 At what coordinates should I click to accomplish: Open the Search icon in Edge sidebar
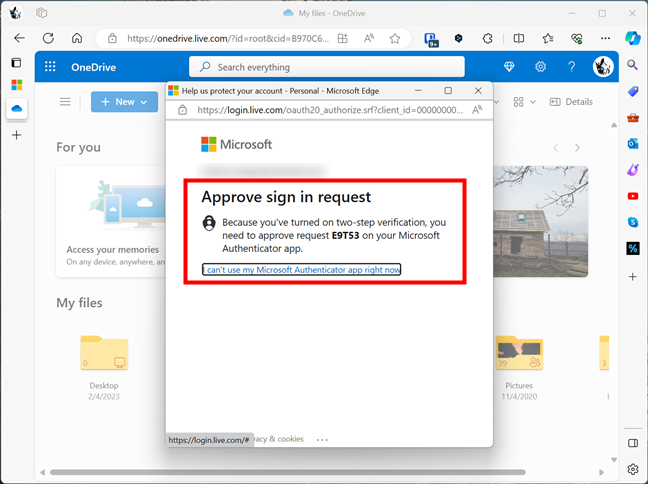click(x=633, y=65)
